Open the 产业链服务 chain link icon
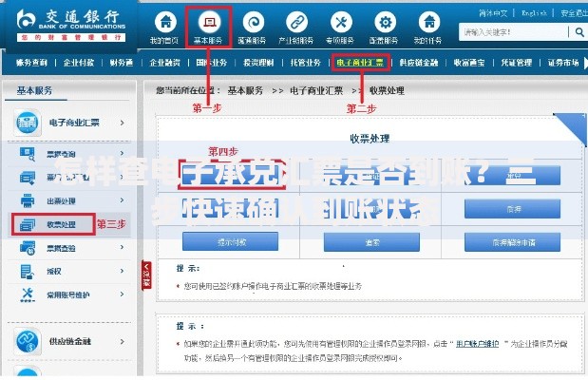Image resolution: width=588 pixels, height=380 pixels. 297,22
